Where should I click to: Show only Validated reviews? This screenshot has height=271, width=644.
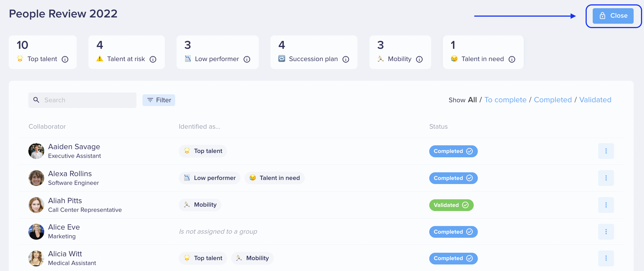(x=595, y=100)
